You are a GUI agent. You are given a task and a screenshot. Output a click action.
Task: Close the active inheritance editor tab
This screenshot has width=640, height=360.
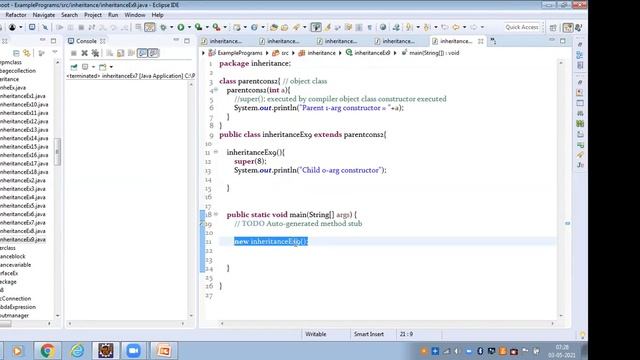480,41
